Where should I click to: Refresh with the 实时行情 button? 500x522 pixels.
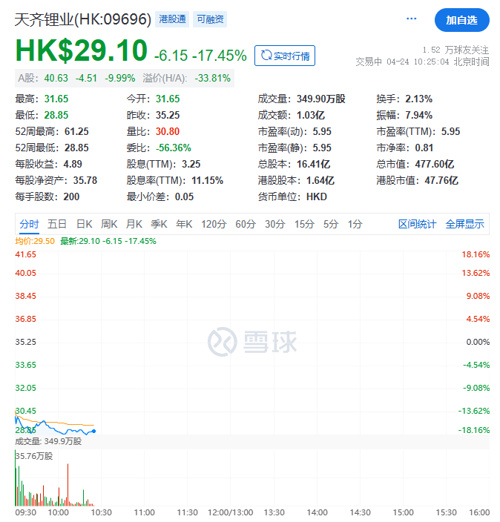(x=284, y=55)
